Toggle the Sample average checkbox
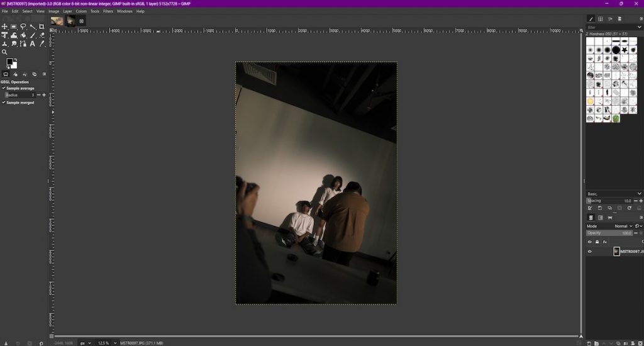644x346 pixels. [18, 88]
